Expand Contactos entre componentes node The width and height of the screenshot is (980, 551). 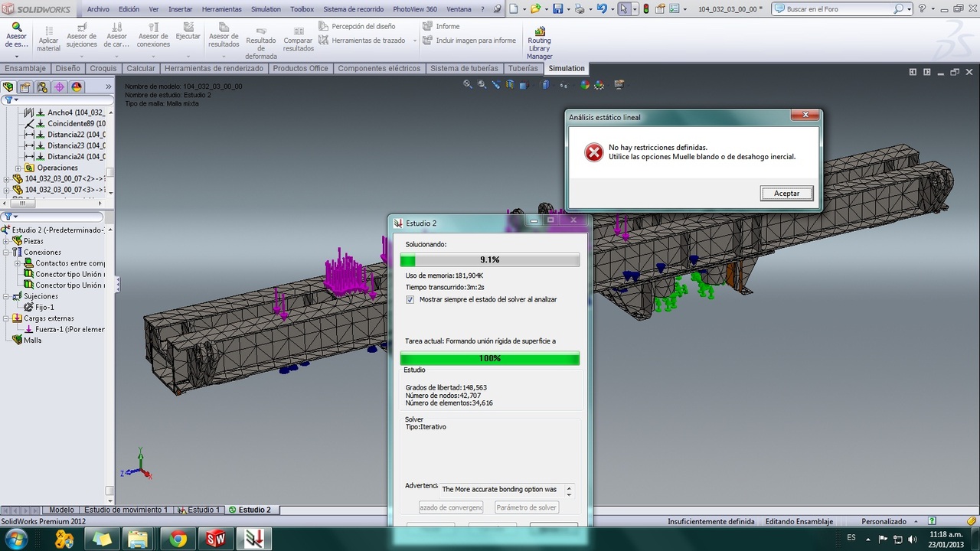coord(18,263)
